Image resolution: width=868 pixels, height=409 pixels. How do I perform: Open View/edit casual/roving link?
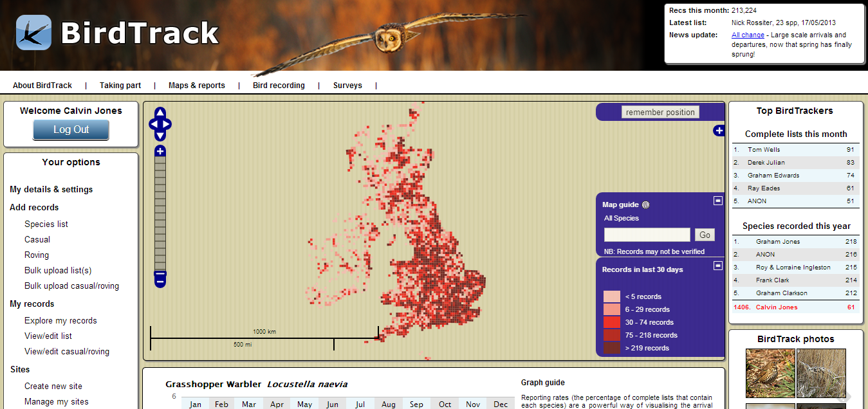tap(67, 352)
